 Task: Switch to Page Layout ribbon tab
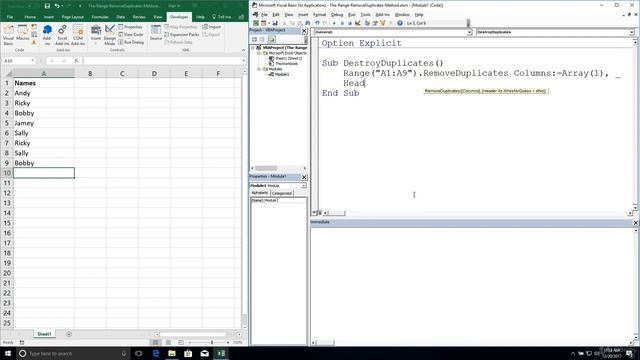(x=72, y=17)
